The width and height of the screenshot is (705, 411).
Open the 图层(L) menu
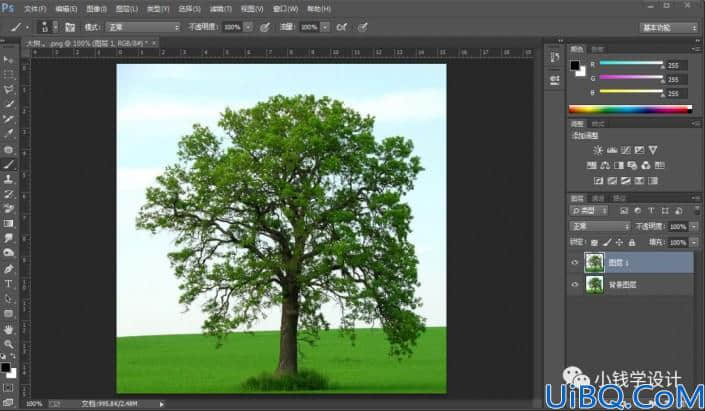click(x=127, y=9)
